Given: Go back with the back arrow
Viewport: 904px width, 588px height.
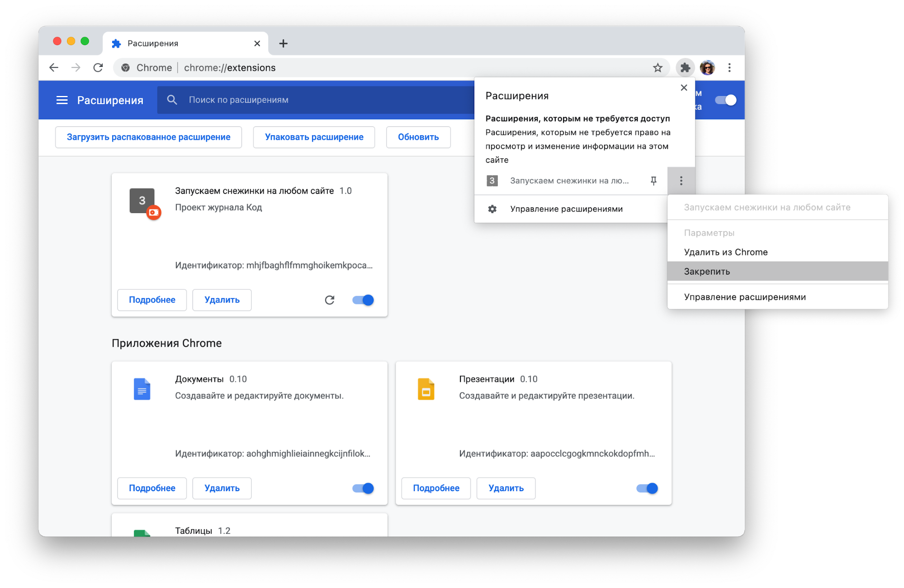Looking at the screenshot, I should pyautogui.click(x=54, y=68).
